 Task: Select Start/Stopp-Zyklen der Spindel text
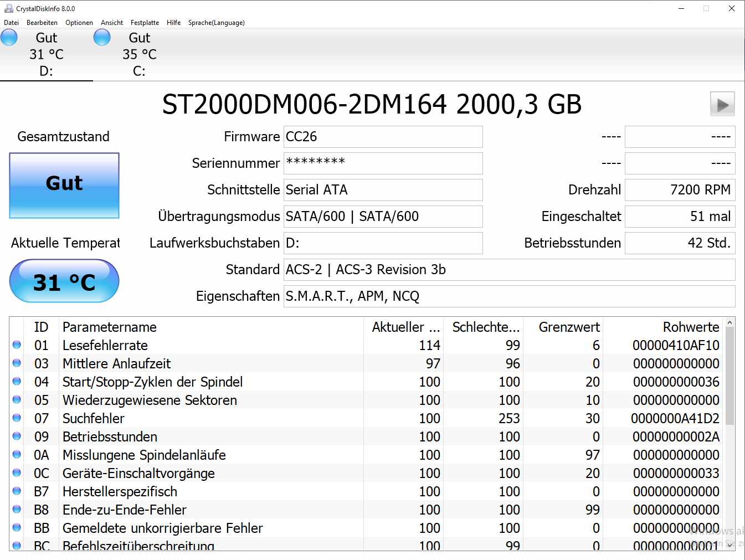153,382
